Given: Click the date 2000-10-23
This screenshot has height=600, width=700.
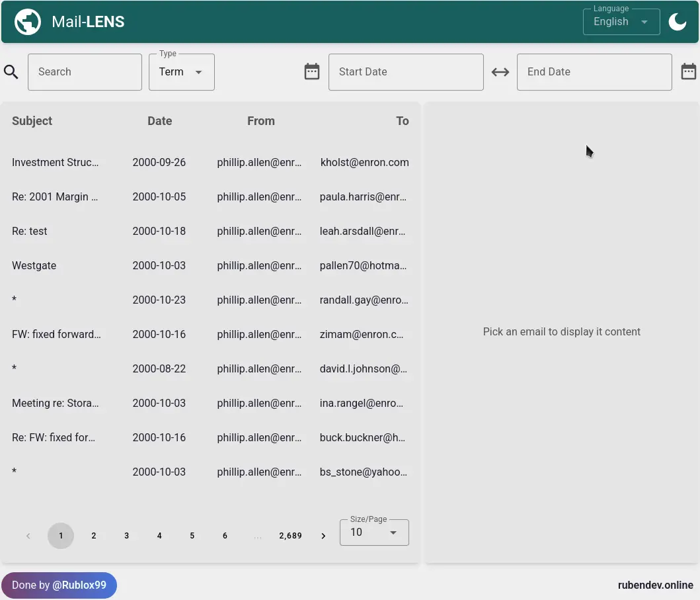Looking at the screenshot, I should click(x=159, y=300).
